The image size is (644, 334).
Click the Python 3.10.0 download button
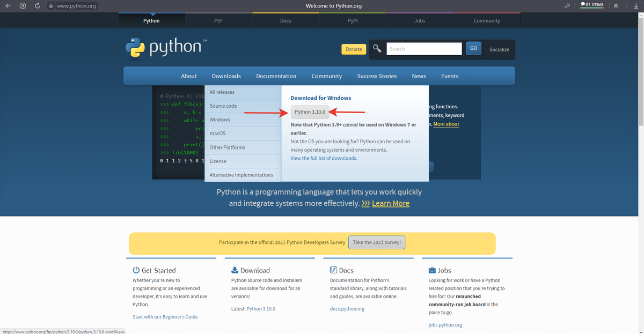310,112
